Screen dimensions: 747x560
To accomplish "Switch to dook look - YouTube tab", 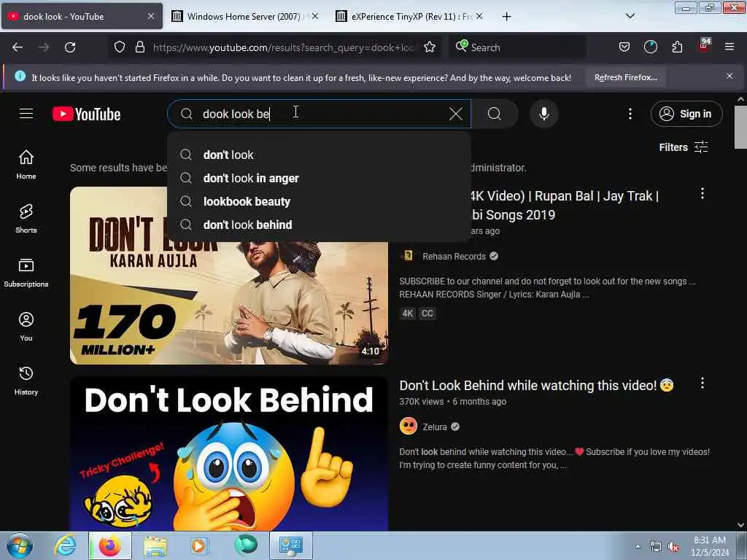I will [x=82, y=16].
